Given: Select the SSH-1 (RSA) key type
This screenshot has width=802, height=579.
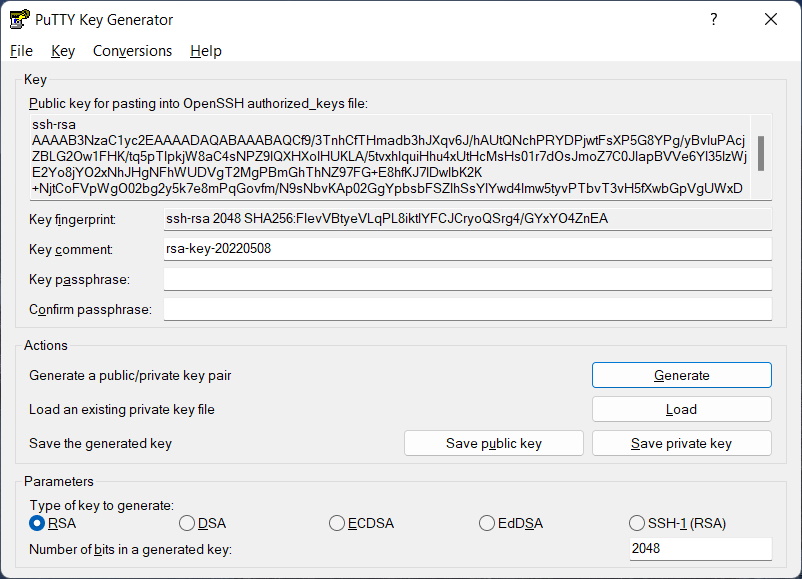Looking at the screenshot, I should click(x=637, y=523).
